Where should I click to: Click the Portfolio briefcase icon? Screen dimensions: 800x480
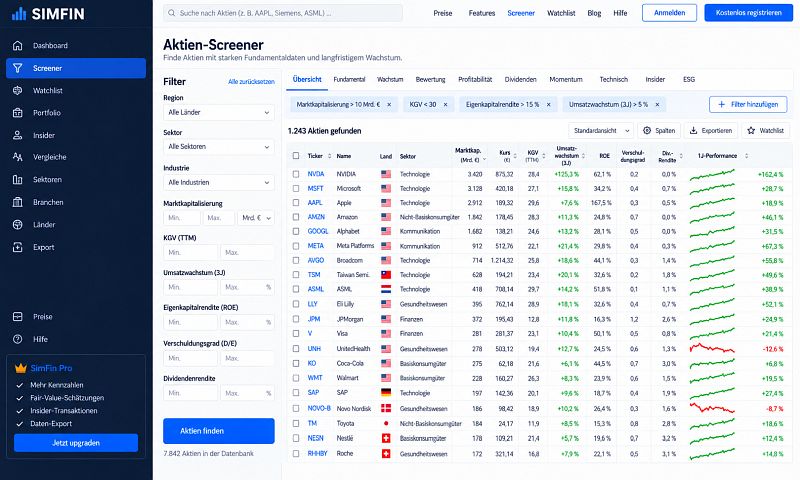click(17, 113)
